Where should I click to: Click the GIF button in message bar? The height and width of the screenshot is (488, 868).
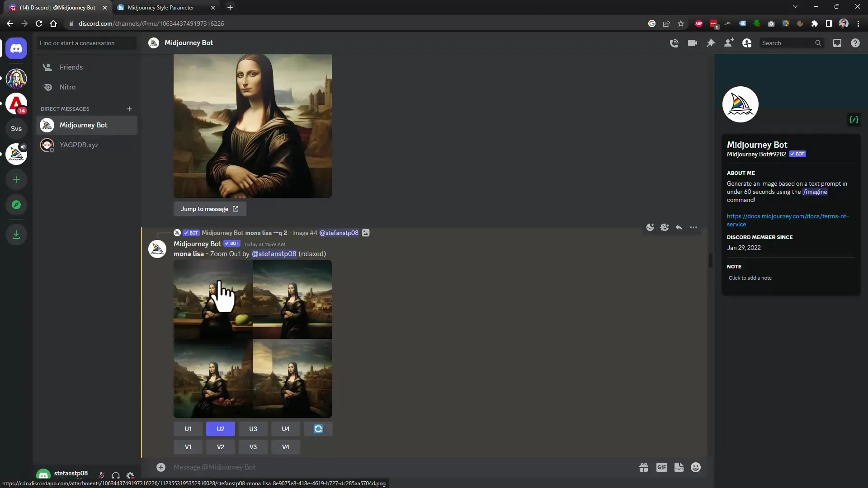(661, 467)
